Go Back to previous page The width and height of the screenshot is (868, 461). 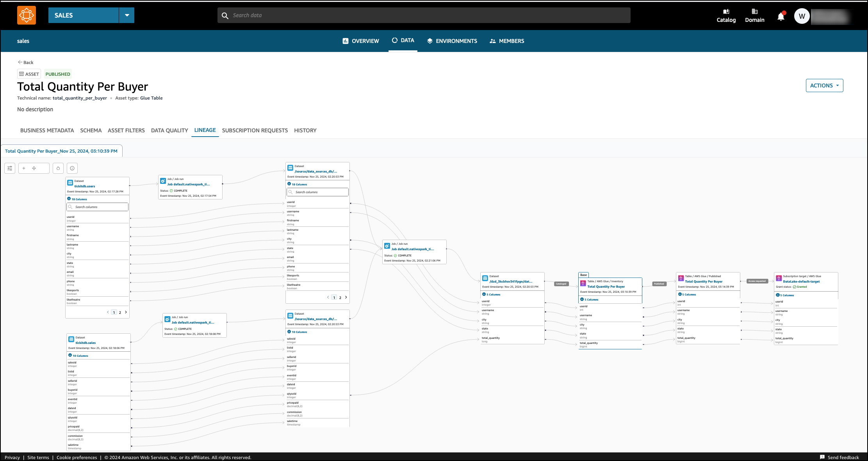click(x=25, y=62)
